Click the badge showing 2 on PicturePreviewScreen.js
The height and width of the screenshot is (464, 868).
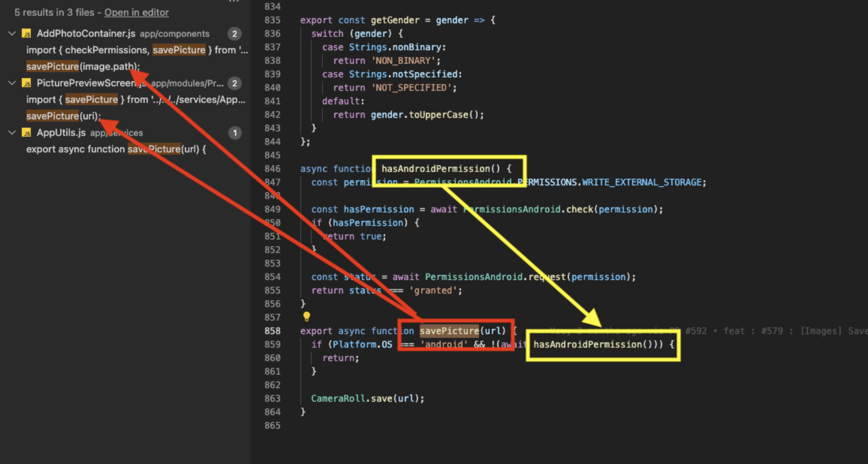[235, 83]
